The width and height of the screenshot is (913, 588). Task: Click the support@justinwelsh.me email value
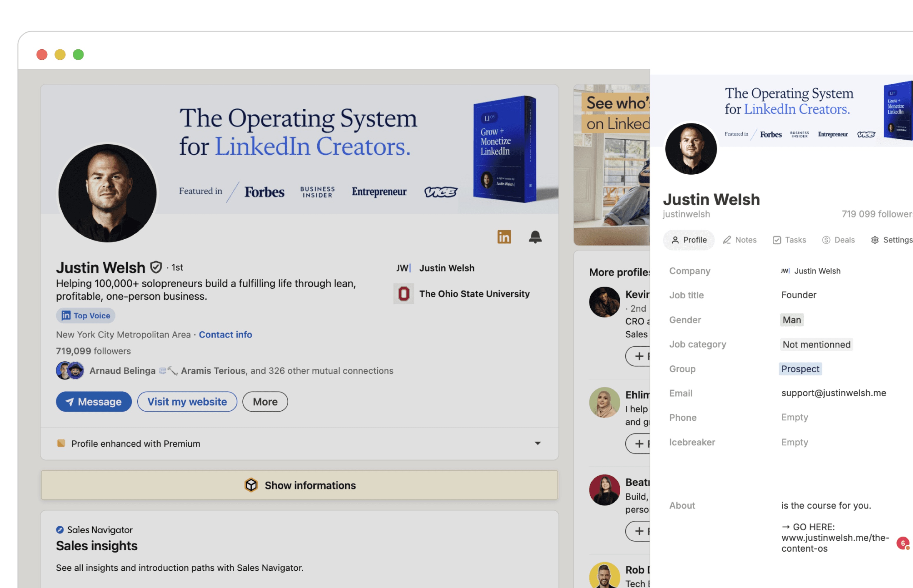coord(834,393)
